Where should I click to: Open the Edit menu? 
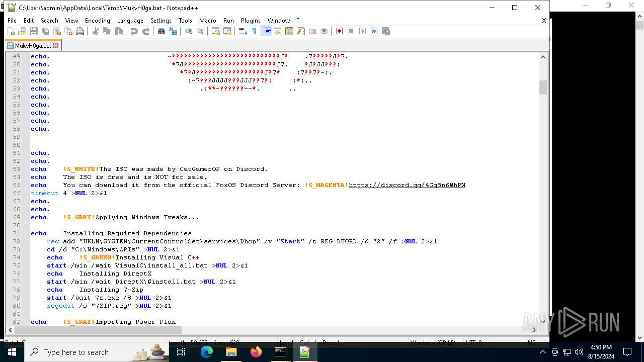click(x=29, y=21)
